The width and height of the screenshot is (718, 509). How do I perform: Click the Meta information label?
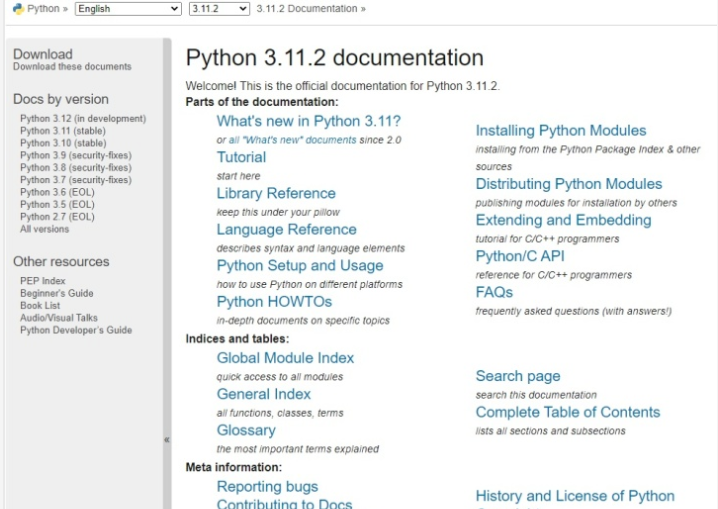click(234, 468)
